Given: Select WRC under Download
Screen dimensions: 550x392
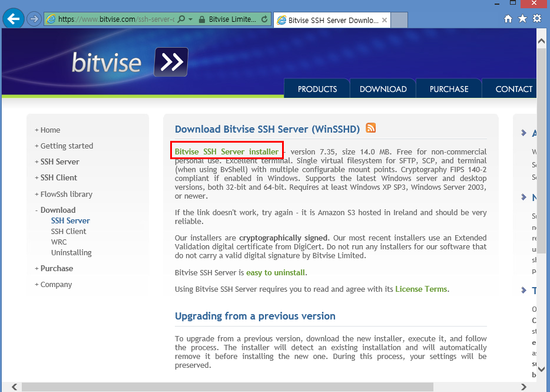Looking at the screenshot, I should (59, 242).
